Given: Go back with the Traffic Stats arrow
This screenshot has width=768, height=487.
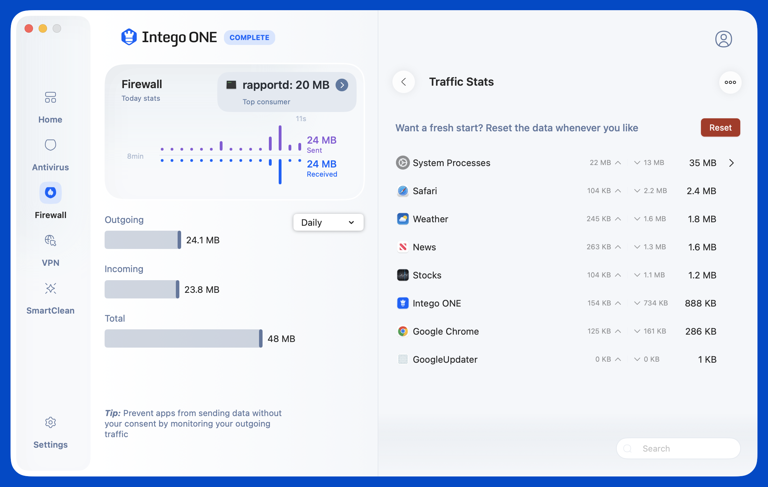Looking at the screenshot, I should (404, 82).
